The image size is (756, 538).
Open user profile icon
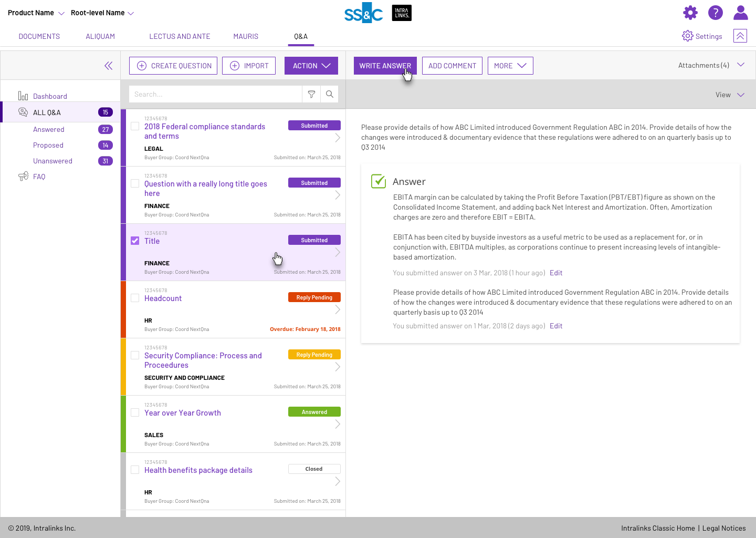tap(741, 13)
